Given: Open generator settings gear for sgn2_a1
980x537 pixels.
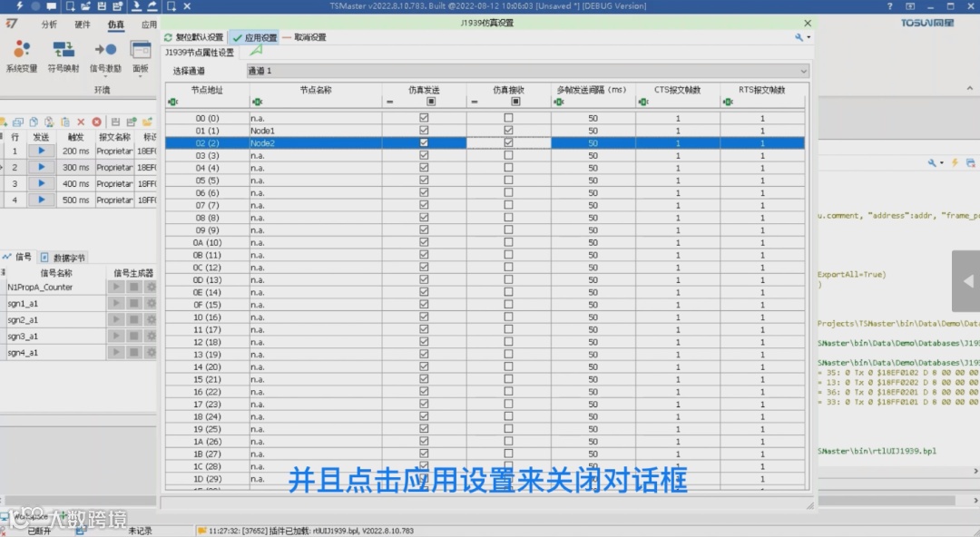Looking at the screenshot, I should coord(151,319).
